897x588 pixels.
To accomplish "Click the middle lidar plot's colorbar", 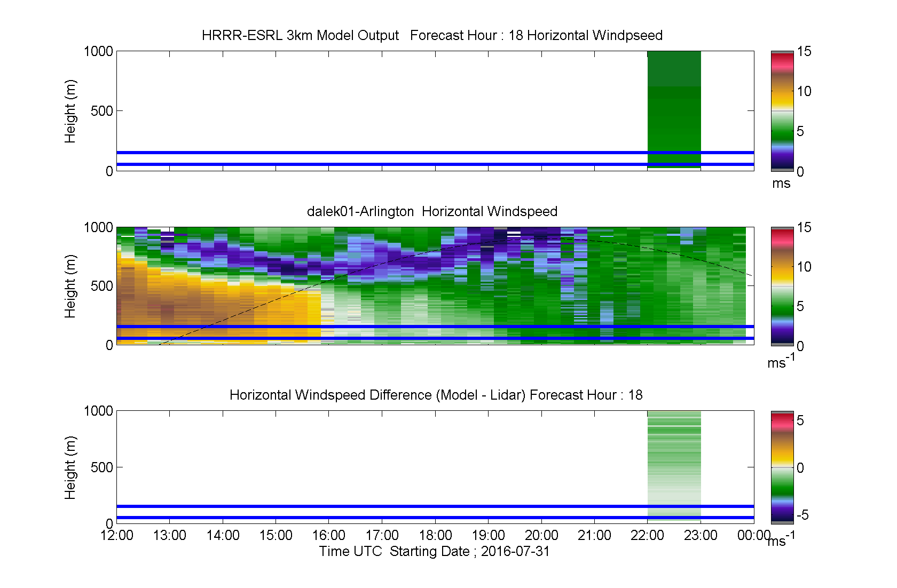I will [782, 286].
